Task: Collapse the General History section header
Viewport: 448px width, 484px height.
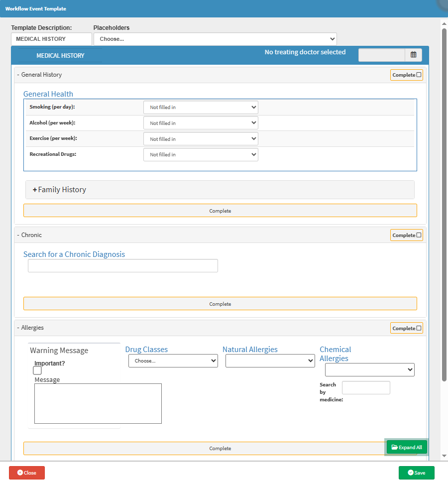Action: (x=40, y=75)
